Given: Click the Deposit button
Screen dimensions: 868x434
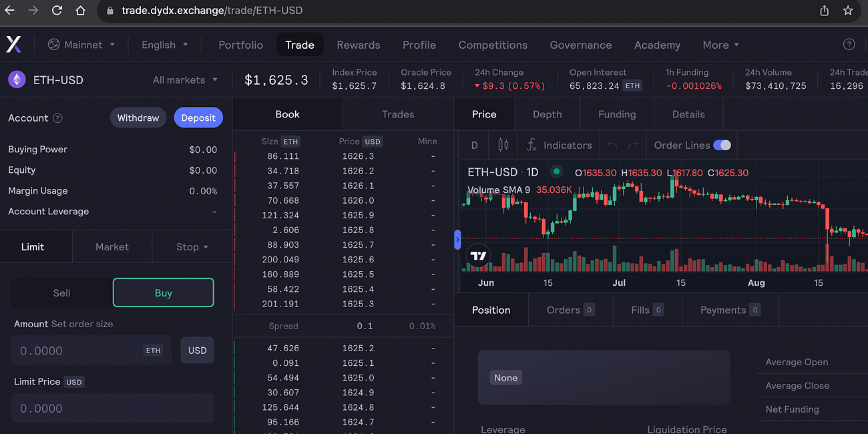Looking at the screenshot, I should pos(198,118).
